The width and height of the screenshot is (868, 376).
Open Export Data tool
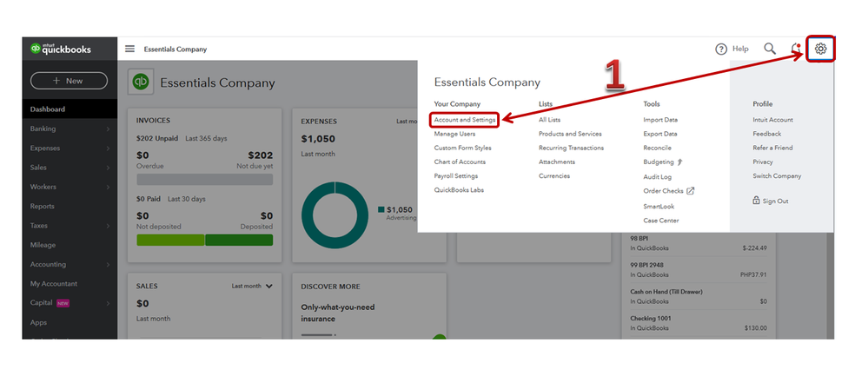660,134
